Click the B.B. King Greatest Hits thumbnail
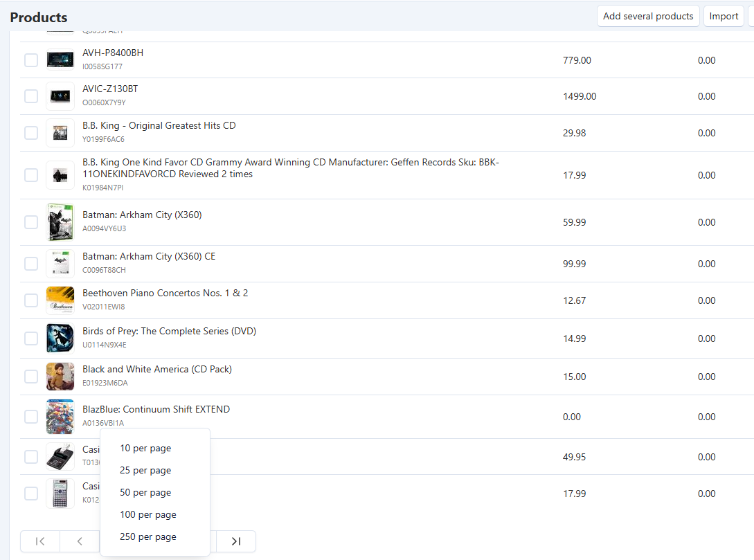 pyautogui.click(x=60, y=133)
